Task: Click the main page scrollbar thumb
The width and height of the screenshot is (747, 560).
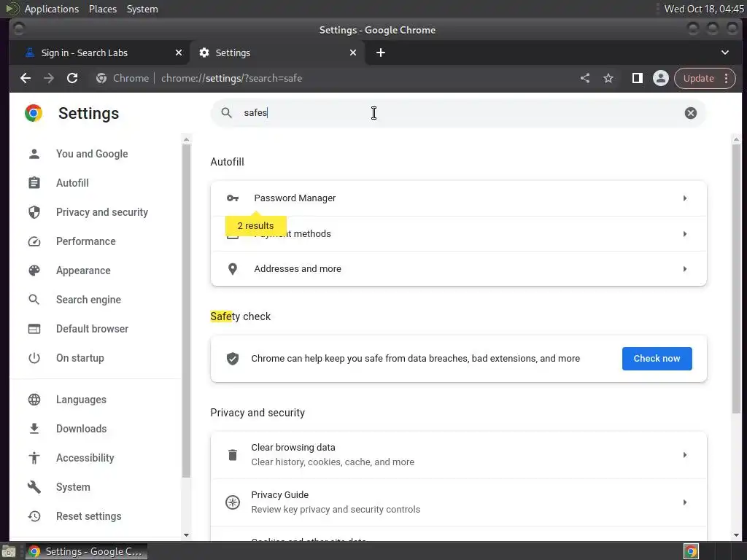Action: [737, 279]
